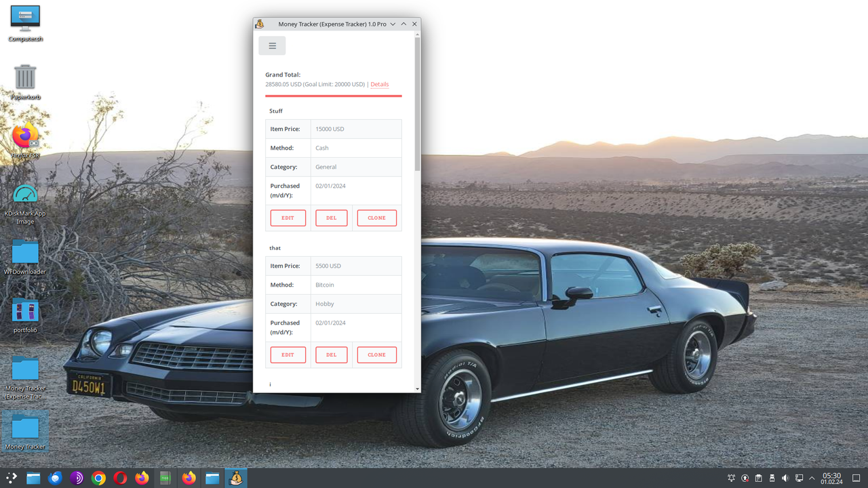Open the removable devices USB tray icon

[x=772, y=478]
